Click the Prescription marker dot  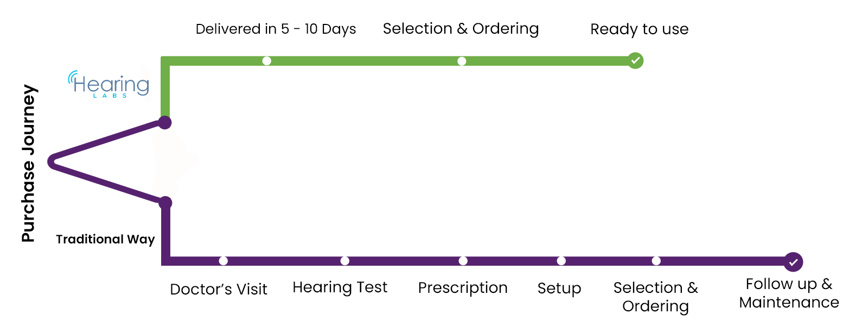coord(463,261)
